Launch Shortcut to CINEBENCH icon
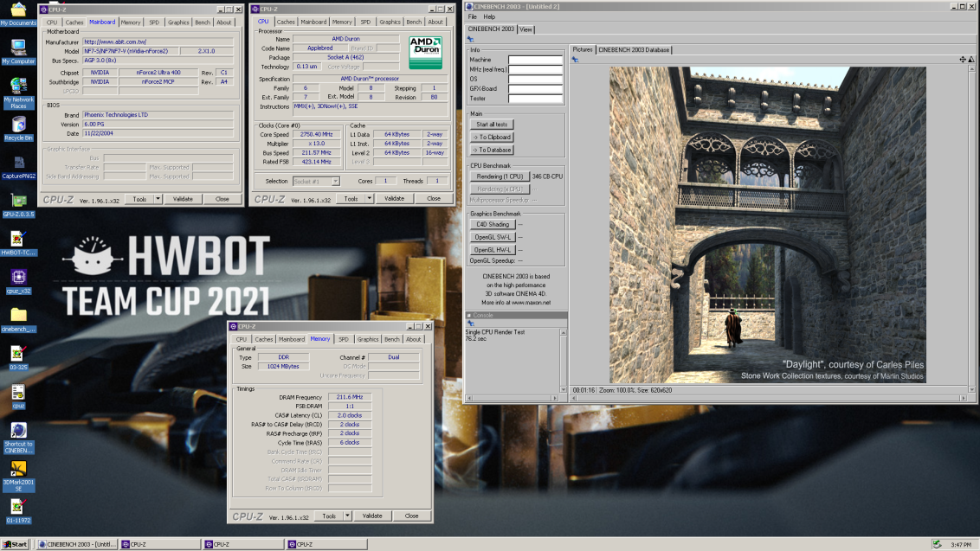This screenshot has width=980, height=551. point(18,438)
